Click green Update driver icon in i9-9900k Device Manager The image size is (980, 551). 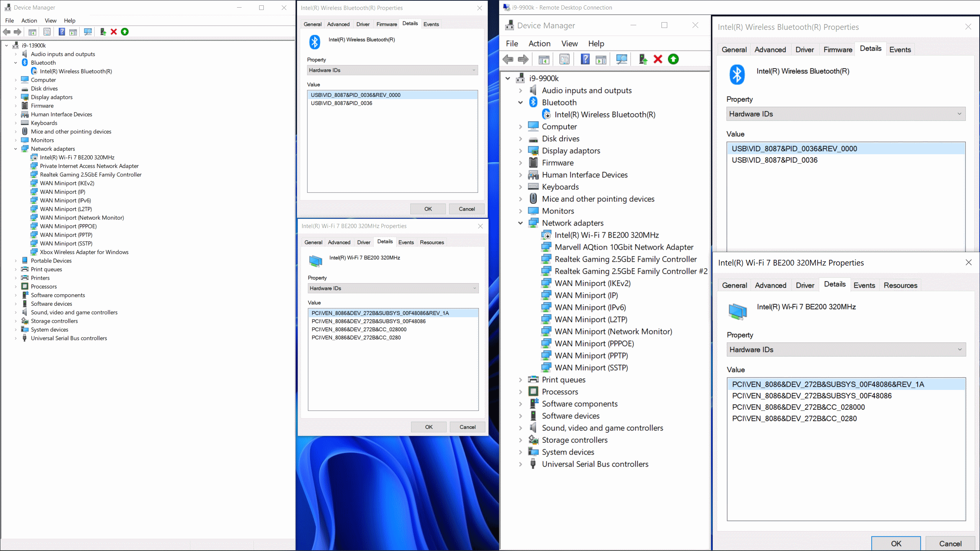pyautogui.click(x=673, y=59)
